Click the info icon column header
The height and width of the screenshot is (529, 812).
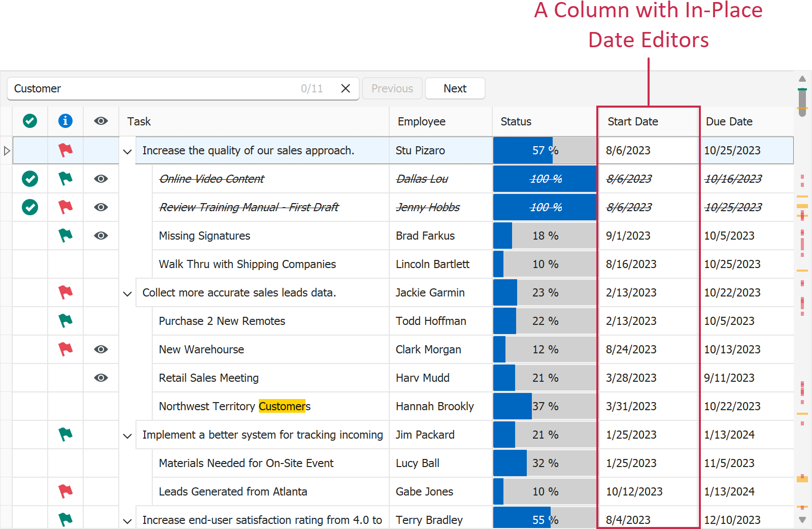(65, 121)
